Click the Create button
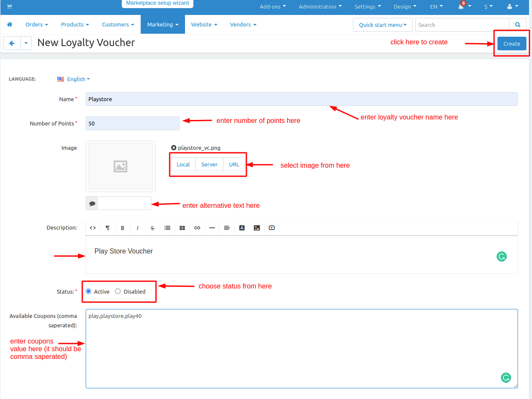532x399 pixels. pyautogui.click(x=512, y=44)
